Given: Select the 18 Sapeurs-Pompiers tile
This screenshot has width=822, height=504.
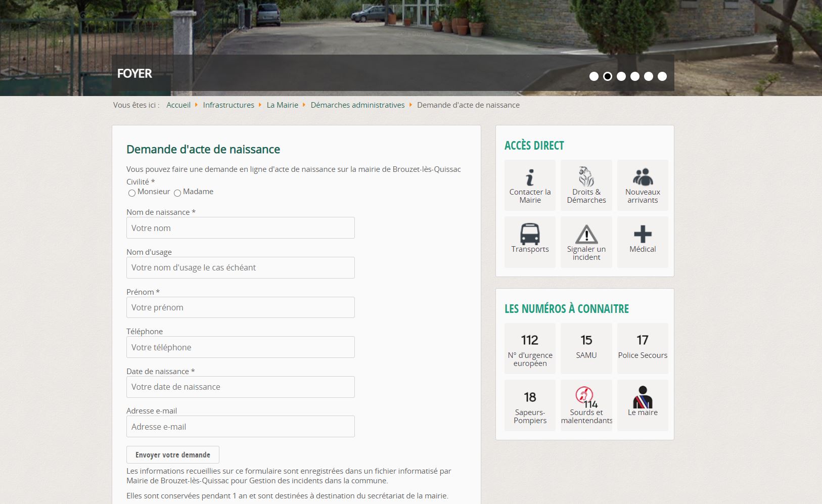Looking at the screenshot, I should pyautogui.click(x=530, y=405).
